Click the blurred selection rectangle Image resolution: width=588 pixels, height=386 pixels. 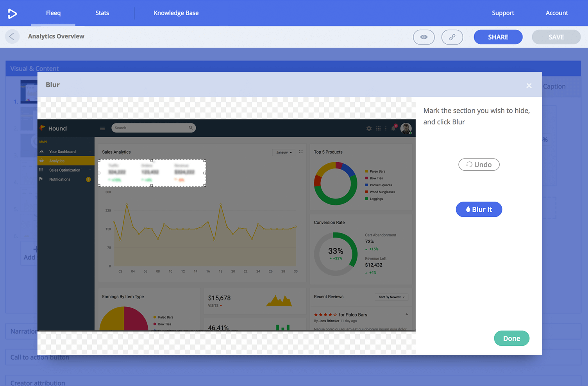[x=152, y=173]
